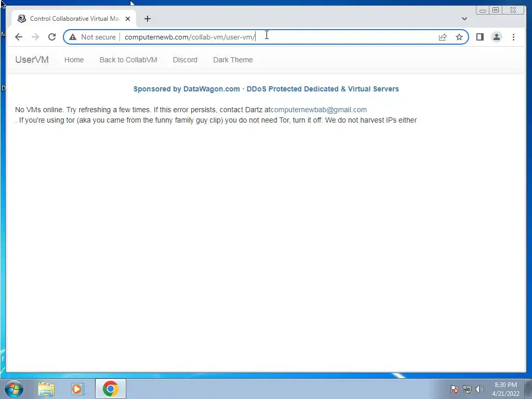
Task: Close the Control Collaborative Virtual Machine tab
Action: pos(128,19)
